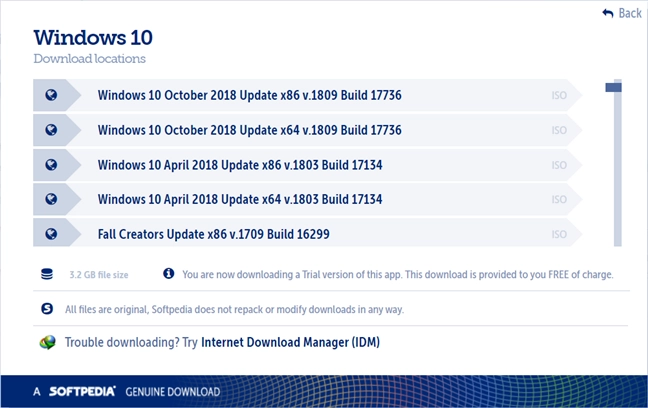
Task: Click globe icon for April 2018 x64 download
Action: (x=51, y=199)
